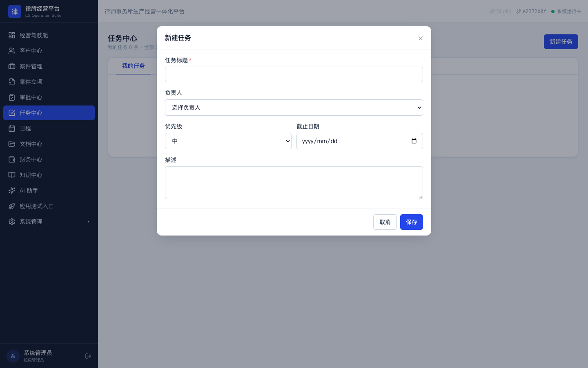Click the 应用测试入口 rocket icon

coord(12,206)
